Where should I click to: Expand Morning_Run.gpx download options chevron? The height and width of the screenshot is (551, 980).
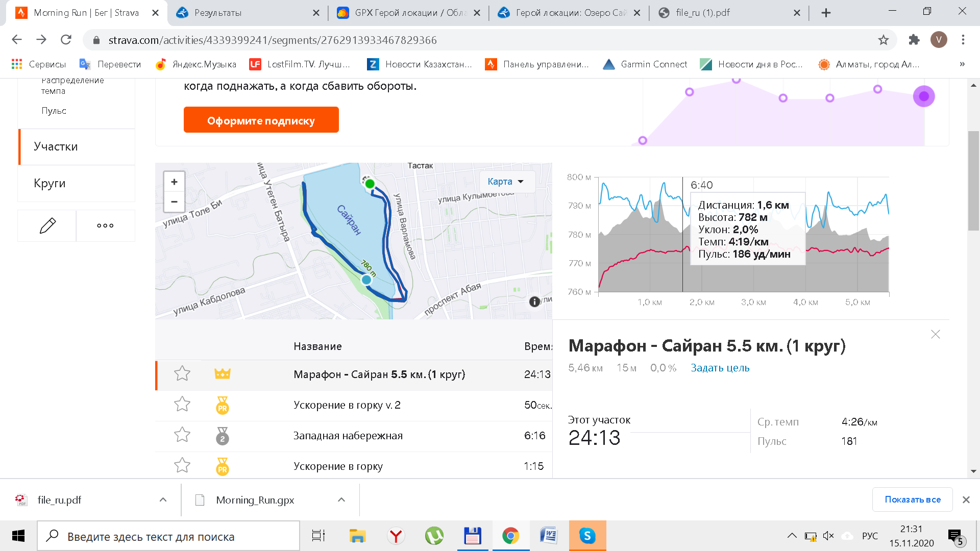pos(341,499)
